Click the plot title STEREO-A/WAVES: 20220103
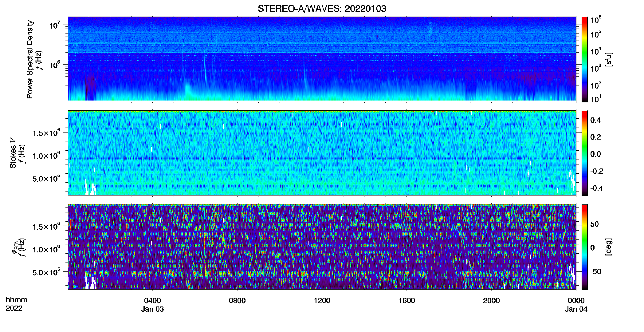Screen dimensions: 644x332 tap(322, 9)
